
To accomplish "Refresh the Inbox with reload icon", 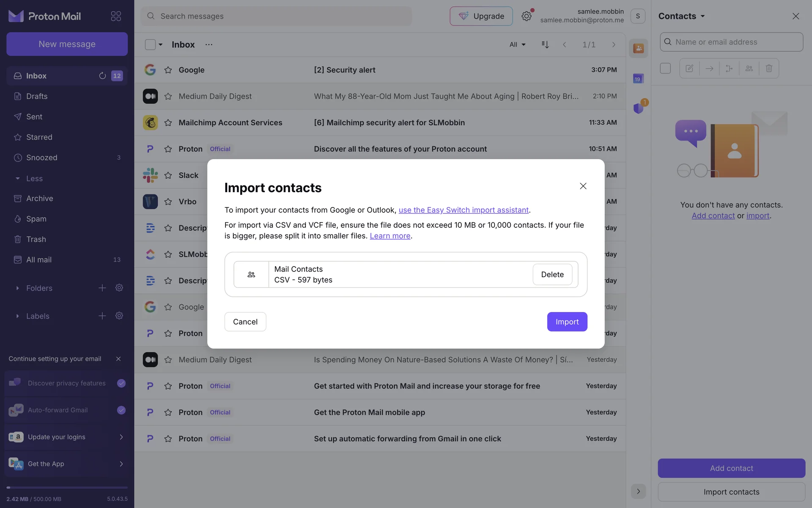I will pos(102,76).
